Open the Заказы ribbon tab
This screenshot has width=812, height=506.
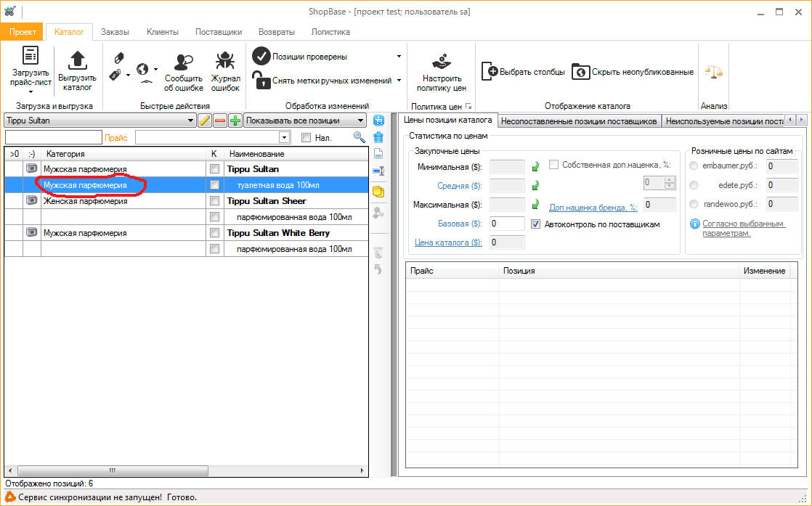[115, 32]
